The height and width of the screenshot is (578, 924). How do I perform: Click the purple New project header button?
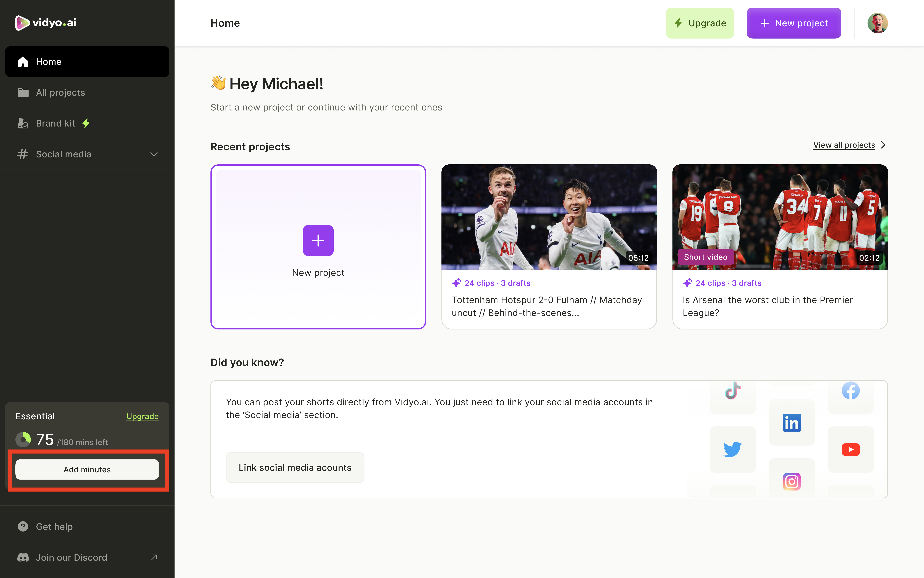(x=794, y=23)
